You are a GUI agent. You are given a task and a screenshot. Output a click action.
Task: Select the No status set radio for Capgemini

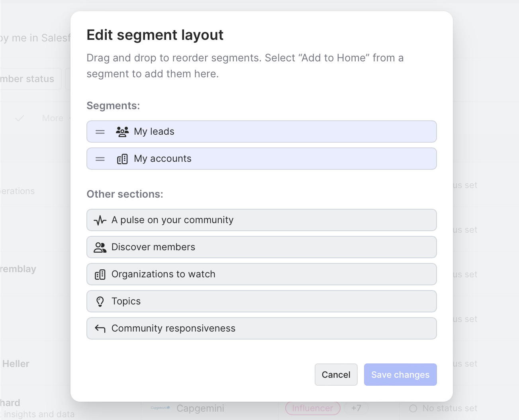pos(413,408)
